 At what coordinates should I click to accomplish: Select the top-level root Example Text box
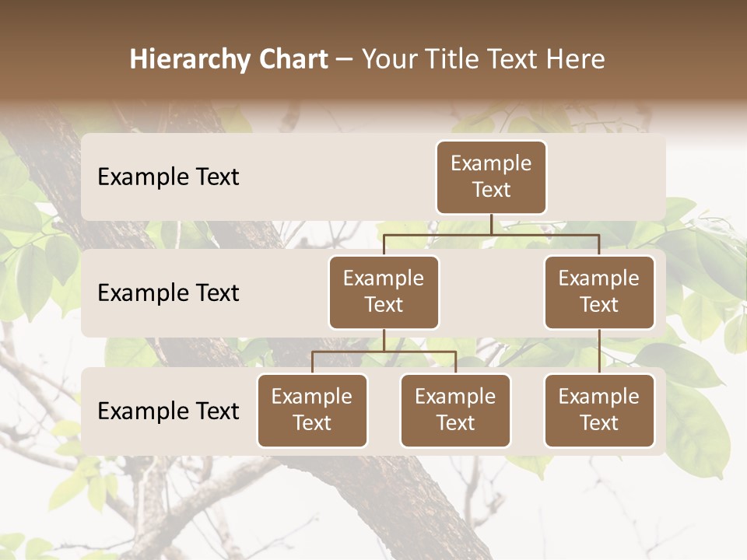click(491, 177)
